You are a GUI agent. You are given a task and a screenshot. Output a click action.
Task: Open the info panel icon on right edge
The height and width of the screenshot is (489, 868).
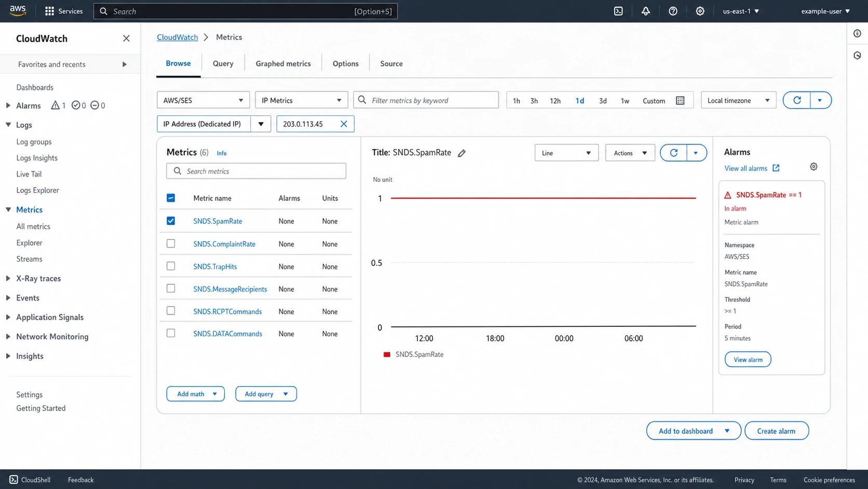click(x=857, y=34)
